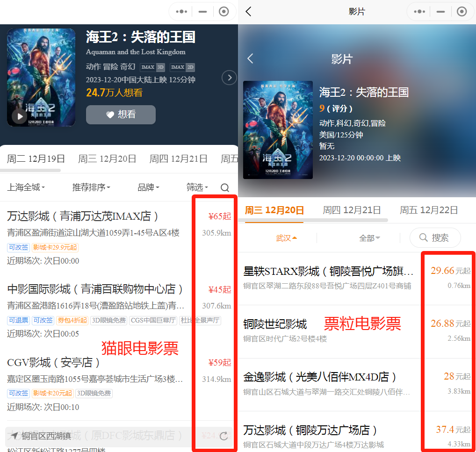Click the CGS中国巨幕厅 tag
Screen dimensions: 476x452
click(x=153, y=320)
